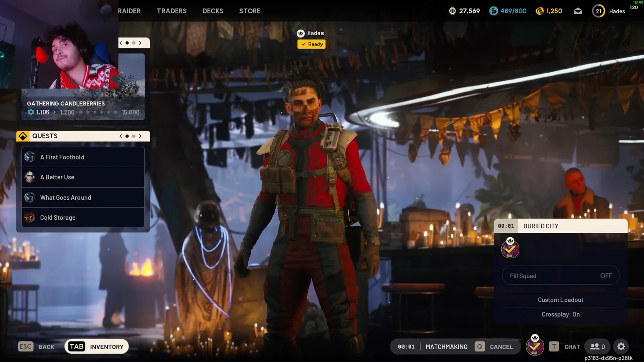Go to next event card with right arrow
The width and height of the screenshot is (644, 362).
pyautogui.click(x=140, y=43)
